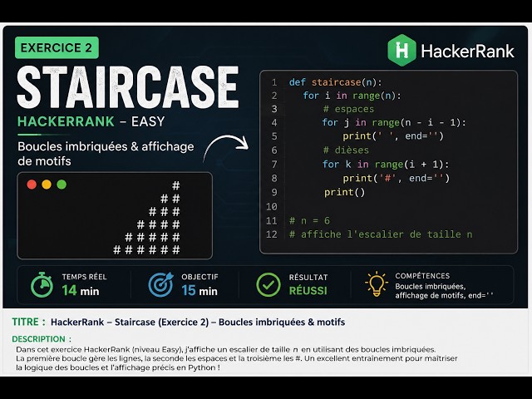Click the blue target objective icon
The image size is (532, 399).
click(160, 285)
